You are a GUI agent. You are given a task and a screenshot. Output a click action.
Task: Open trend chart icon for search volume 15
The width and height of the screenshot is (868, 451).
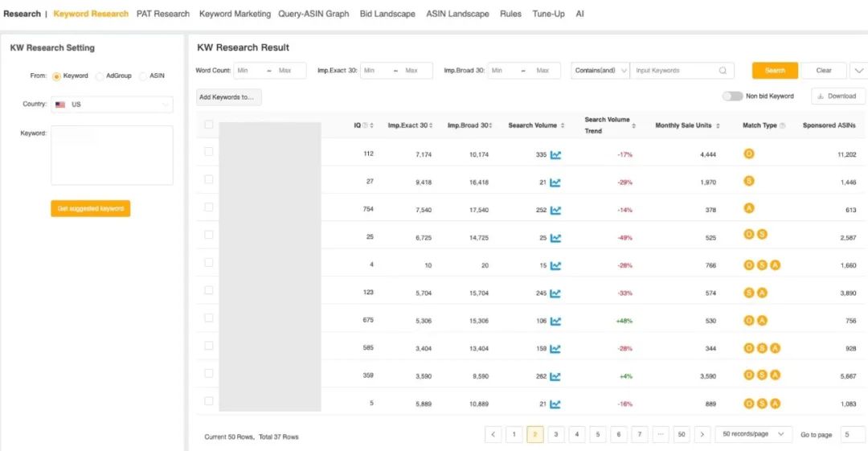tap(555, 265)
